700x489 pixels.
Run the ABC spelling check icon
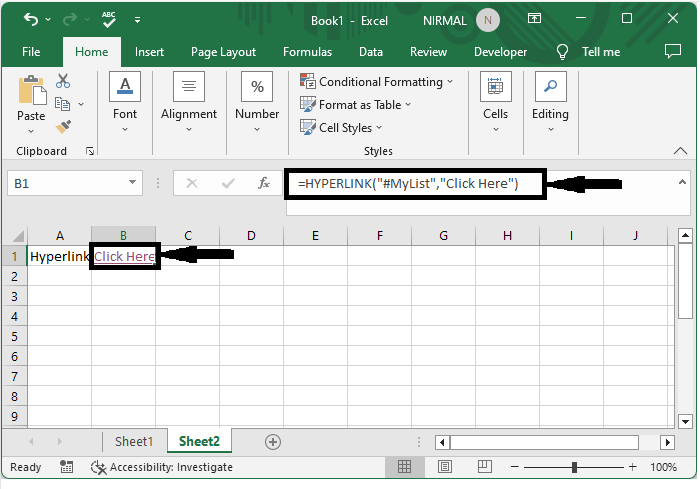pyautogui.click(x=108, y=19)
